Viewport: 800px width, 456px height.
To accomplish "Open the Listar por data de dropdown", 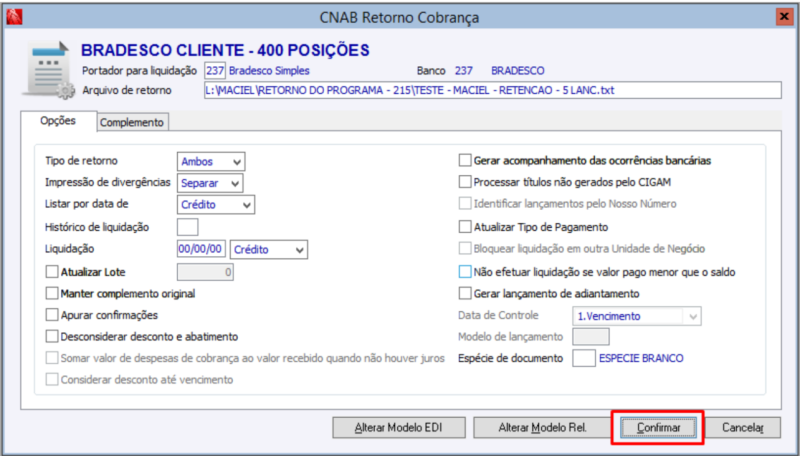I will point(216,205).
